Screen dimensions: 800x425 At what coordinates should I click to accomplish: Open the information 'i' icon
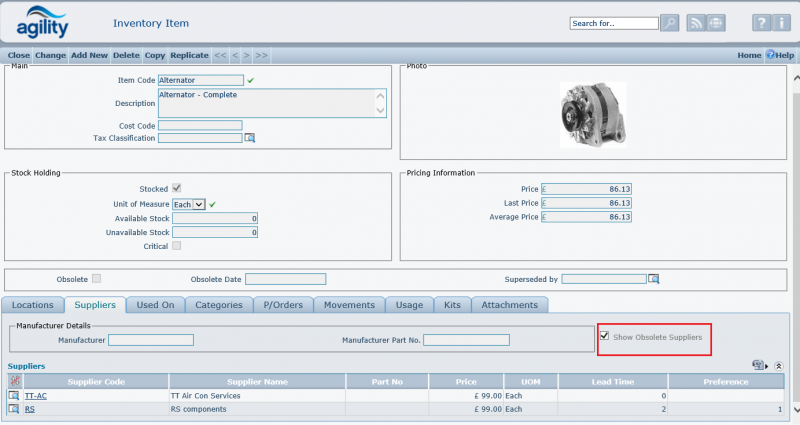pos(783,23)
